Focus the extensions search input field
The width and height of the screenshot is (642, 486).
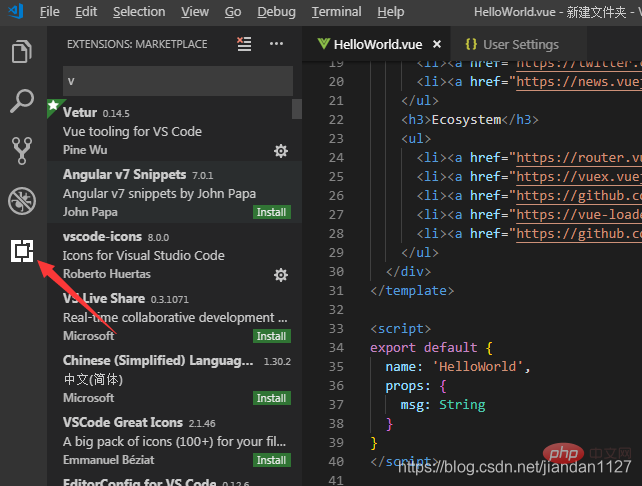tap(178, 81)
